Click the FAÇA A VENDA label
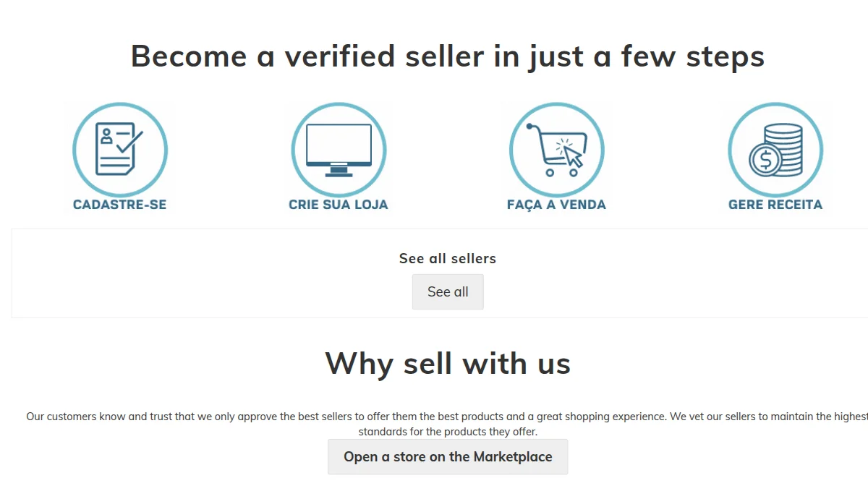This screenshot has height=499, width=868. (556, 205)
